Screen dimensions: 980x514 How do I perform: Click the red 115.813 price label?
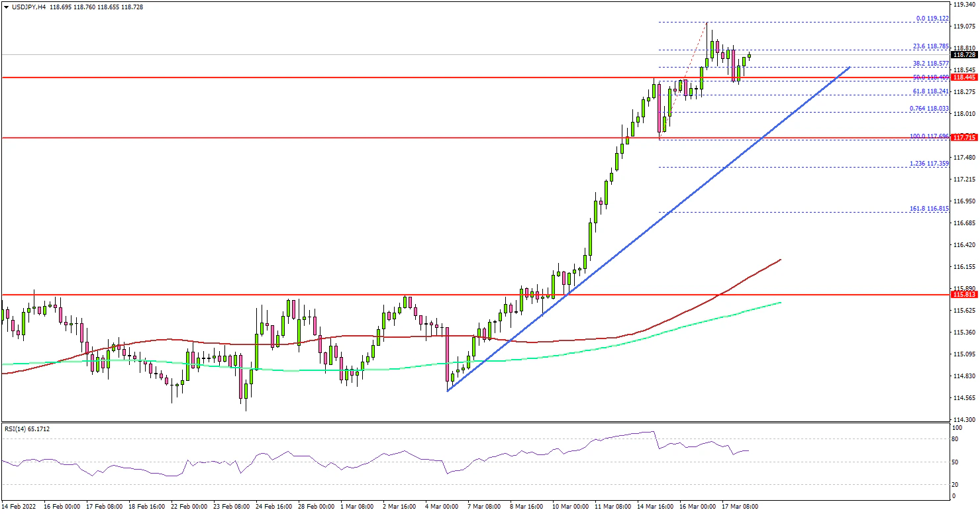coord(964,294)
